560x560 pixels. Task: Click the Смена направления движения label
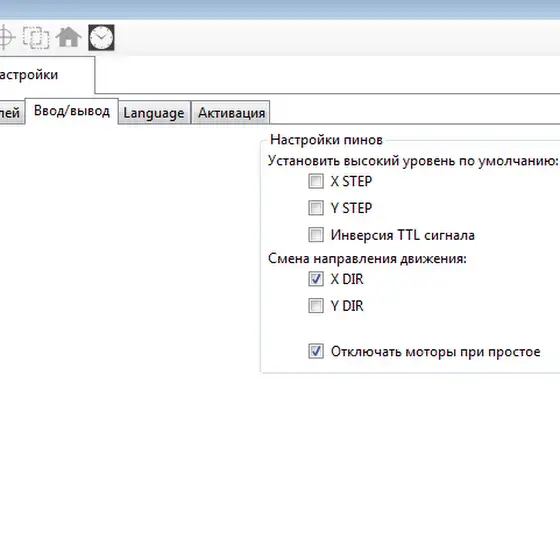pyautogui.click(x=367, y=258)
